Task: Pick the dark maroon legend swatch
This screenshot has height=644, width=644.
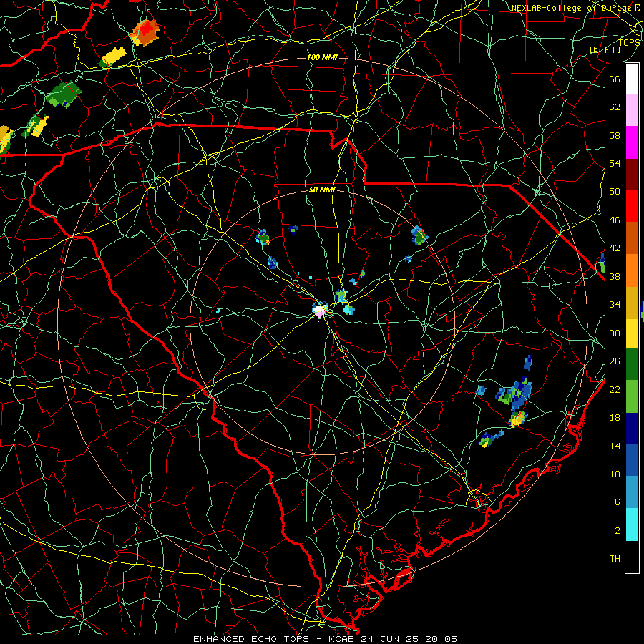Action: [632, 174]
